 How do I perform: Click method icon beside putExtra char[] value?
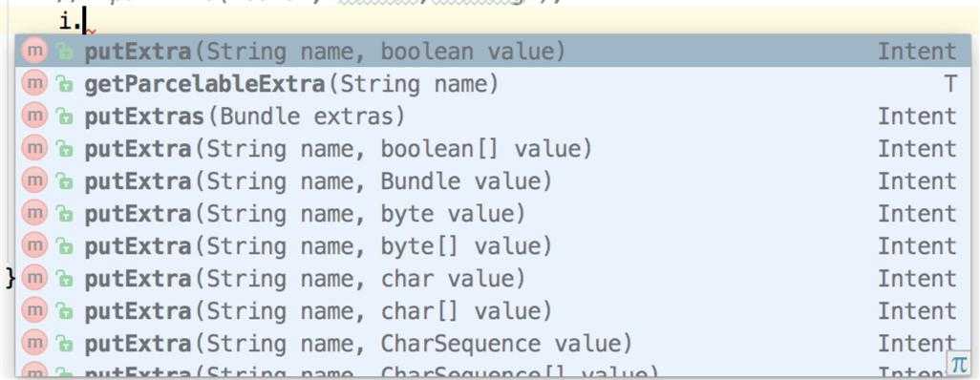coord(34,310)
